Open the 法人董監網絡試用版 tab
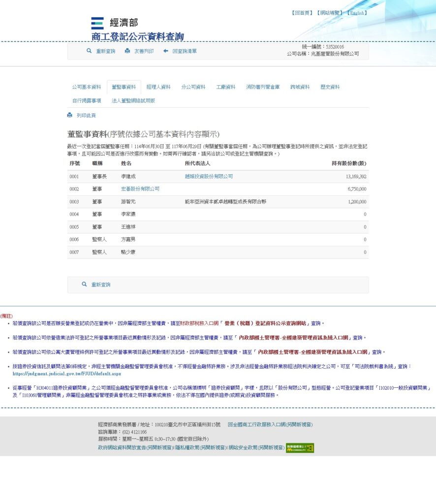436x504 pixels. [133, 100]
